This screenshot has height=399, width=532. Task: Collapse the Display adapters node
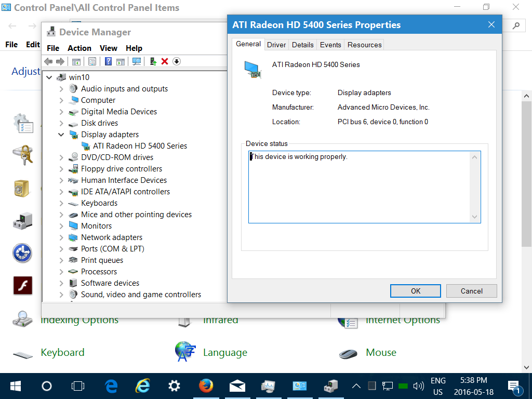61,135
